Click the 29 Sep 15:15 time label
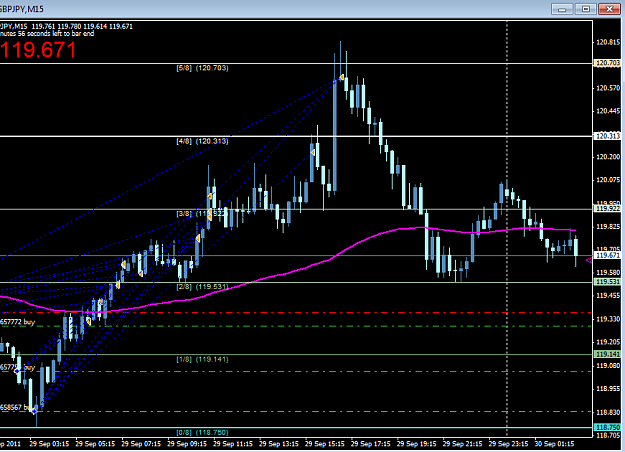Image resolution: width=625 pixels, height=452 pixels. click(325, 444)
